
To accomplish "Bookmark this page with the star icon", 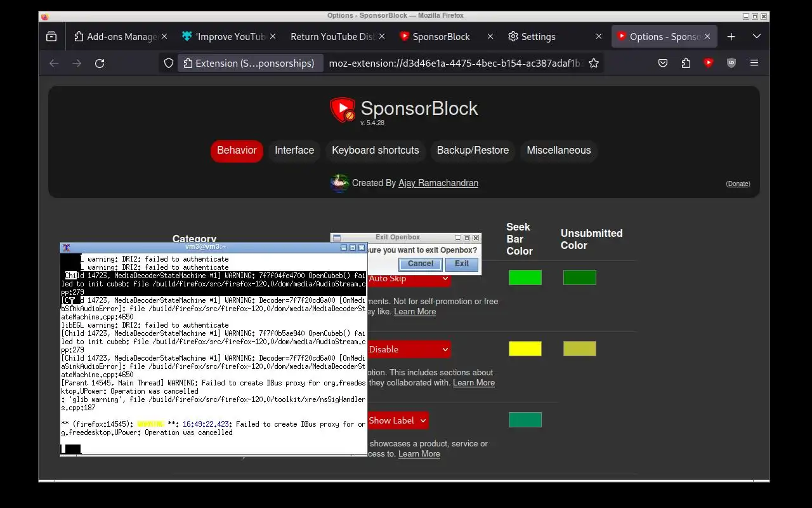I will point(594,63).
